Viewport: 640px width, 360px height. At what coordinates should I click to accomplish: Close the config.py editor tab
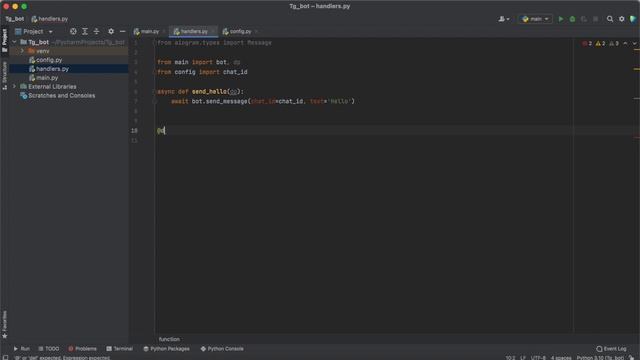(256, 31)
